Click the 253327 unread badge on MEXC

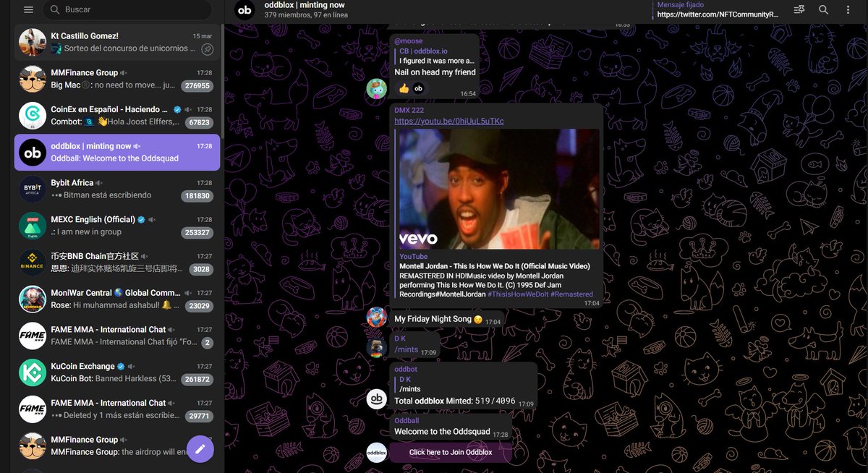197,232
